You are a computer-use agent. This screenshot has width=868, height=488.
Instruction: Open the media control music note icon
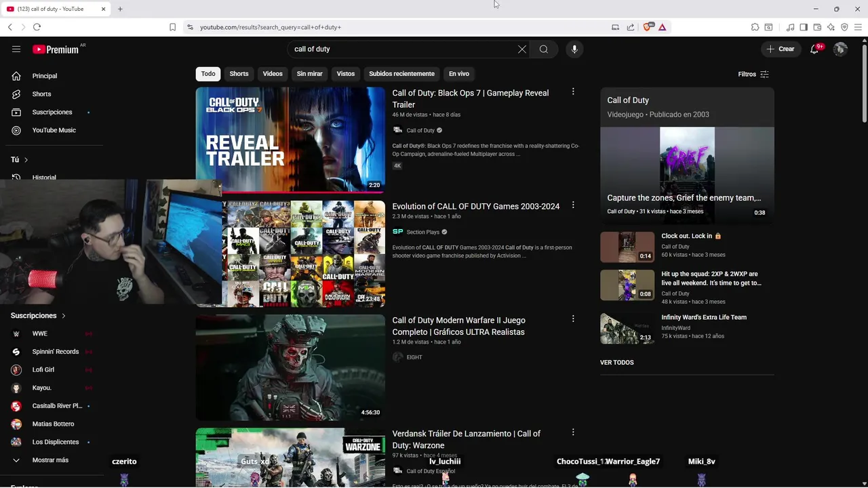[790, 27]
